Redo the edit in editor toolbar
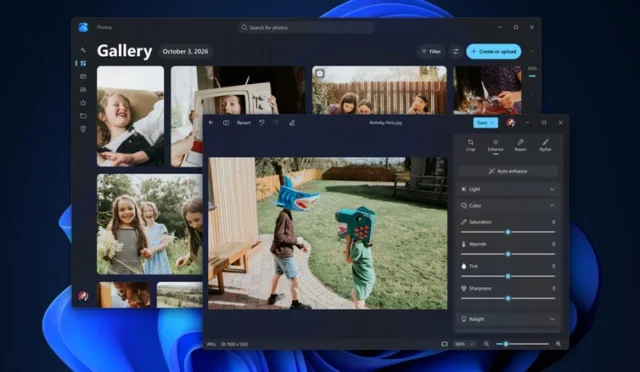 pyautogui.click(x=276, y=123)
